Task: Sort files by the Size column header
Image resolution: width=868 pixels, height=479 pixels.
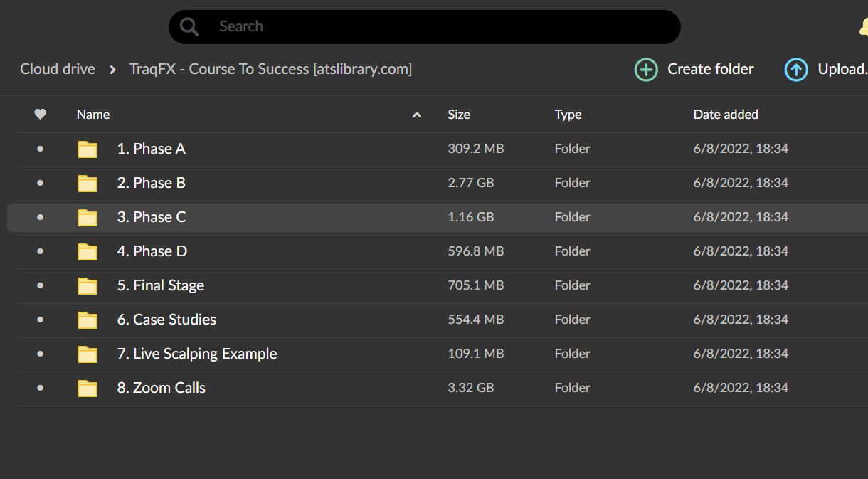Action: pyautogui.click(x=459, y=115)
